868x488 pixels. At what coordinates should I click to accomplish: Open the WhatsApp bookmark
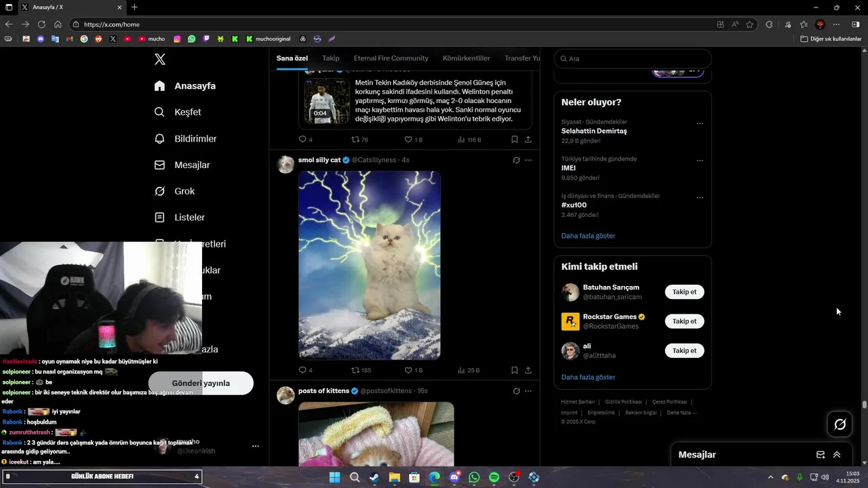click(191, 39)
